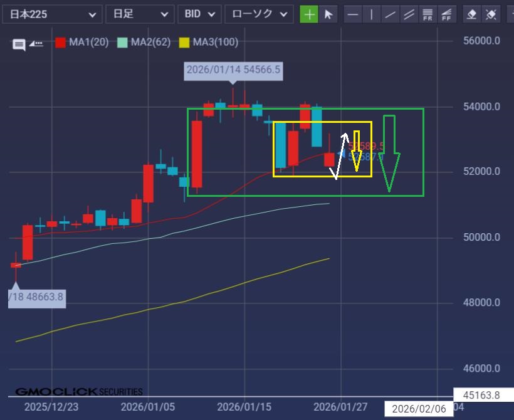This screenshot has width=514, height=420.
Task: Select the Fibonacci retracement FR tool
Action: (x=428, y=14)
